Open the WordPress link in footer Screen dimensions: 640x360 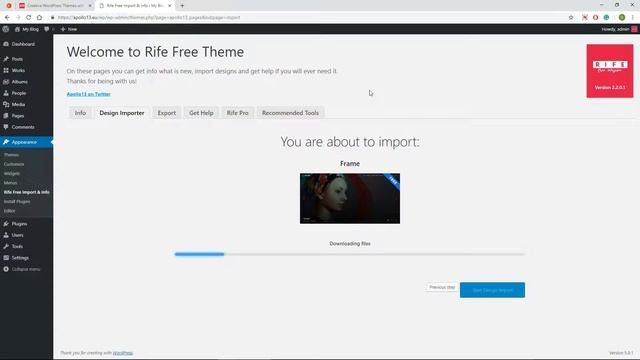[123, 353]
